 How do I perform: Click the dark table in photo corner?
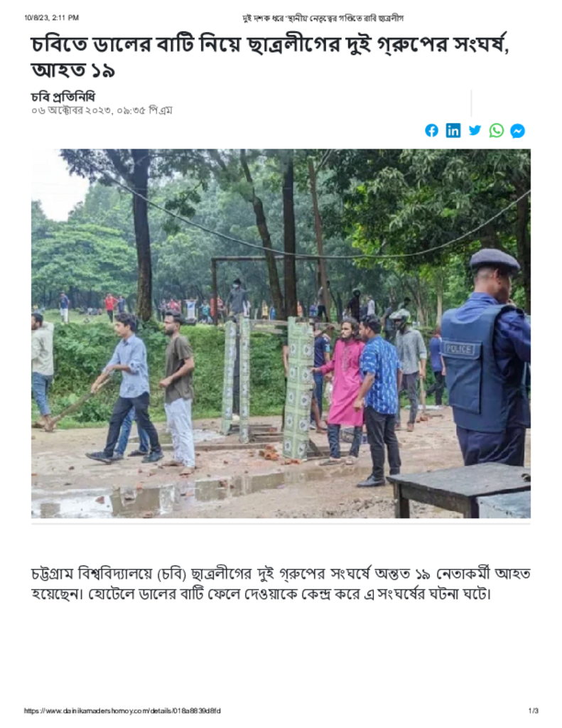tap(460, 490)
